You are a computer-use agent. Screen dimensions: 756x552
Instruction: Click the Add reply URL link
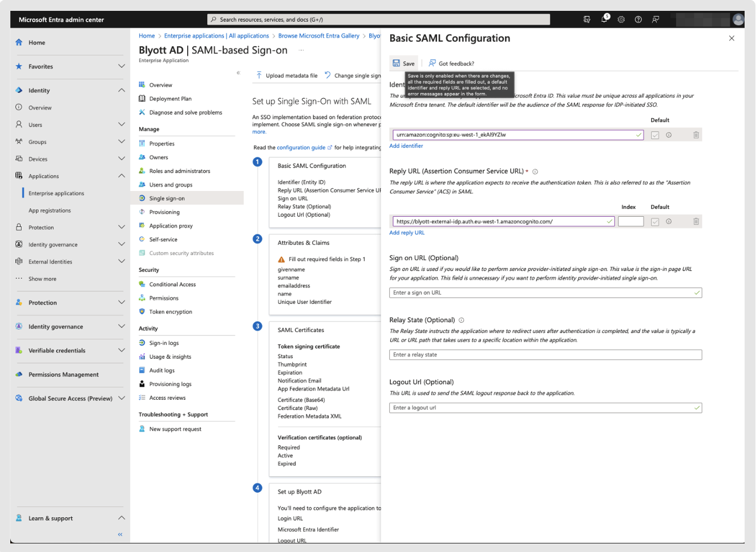coord(407,233)
